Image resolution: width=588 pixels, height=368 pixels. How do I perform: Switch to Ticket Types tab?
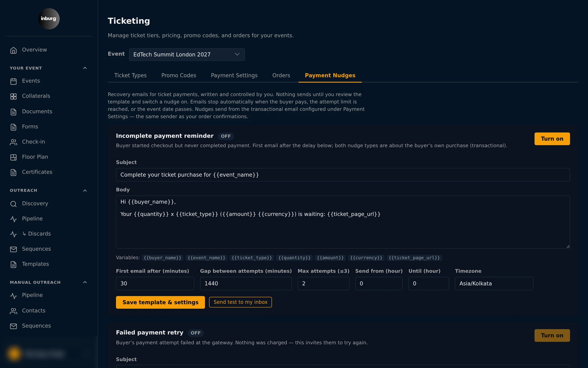pos(130,75)
